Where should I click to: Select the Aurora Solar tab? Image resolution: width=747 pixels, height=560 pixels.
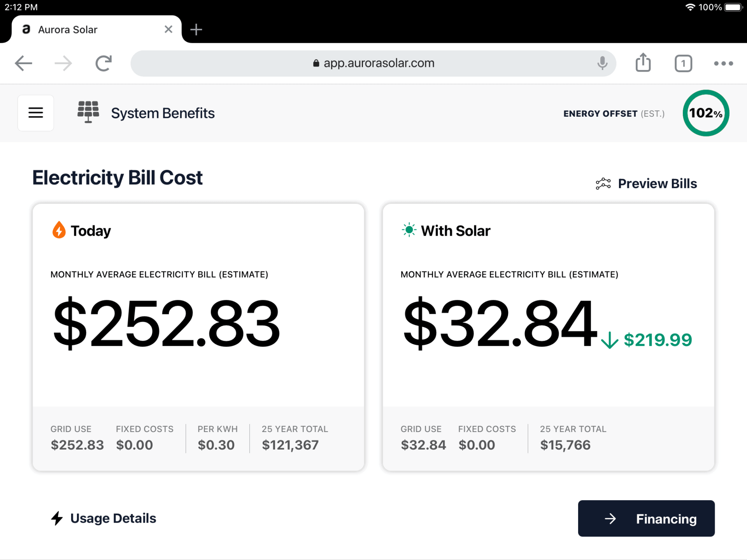click(x=78, y=30)
